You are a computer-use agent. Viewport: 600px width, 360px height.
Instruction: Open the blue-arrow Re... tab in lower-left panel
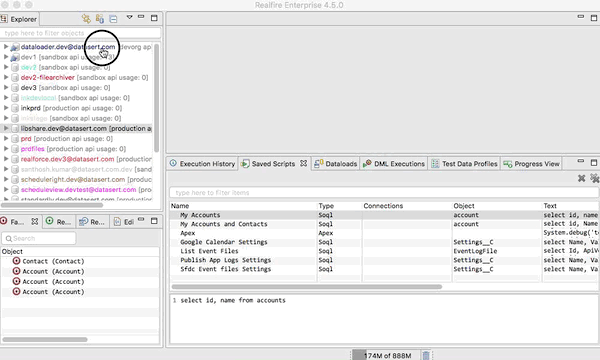[92, 222]
